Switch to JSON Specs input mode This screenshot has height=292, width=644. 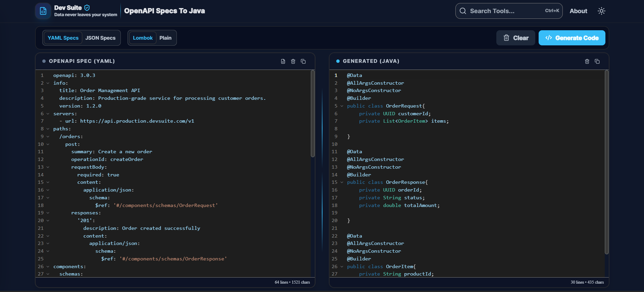coord(100,38)
